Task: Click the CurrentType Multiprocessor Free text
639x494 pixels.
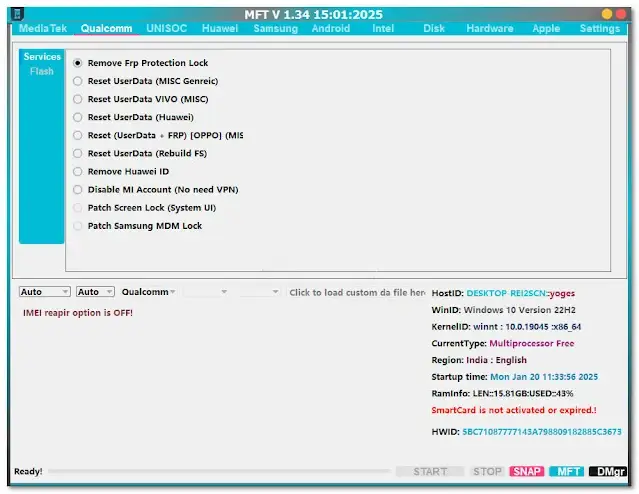Action: point(503,343)
